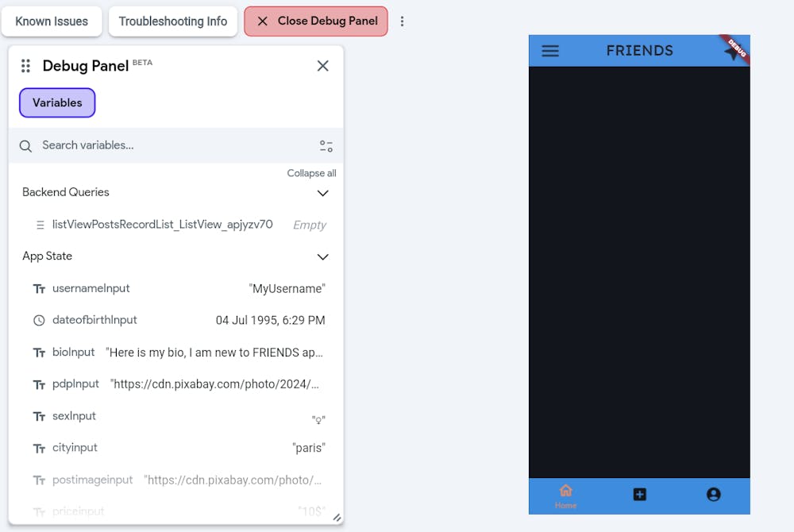This screenshot has width=794, height=532.
Task: Click the list icon beside listViewPostsRecordList
Action: (x=40, y=225)
